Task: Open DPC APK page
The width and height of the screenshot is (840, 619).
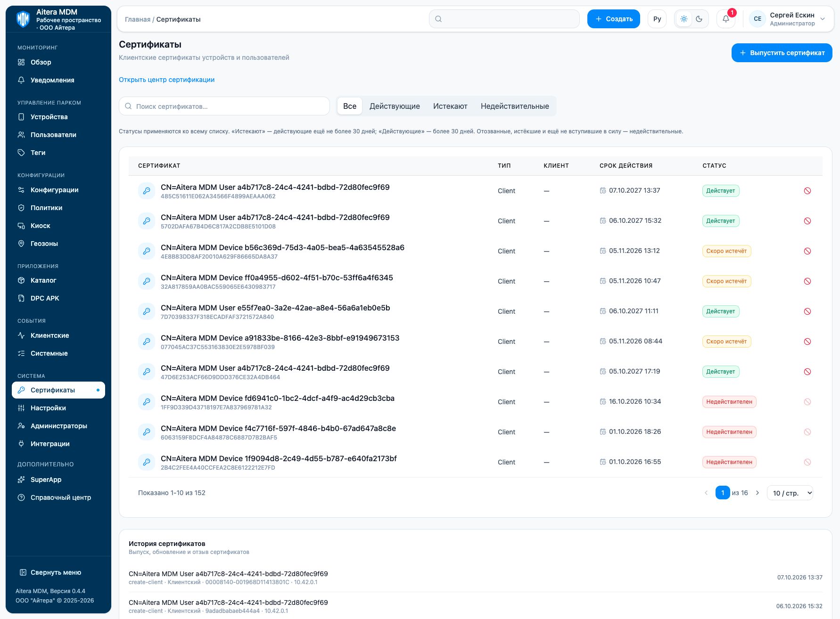Action: click(58, 298)
